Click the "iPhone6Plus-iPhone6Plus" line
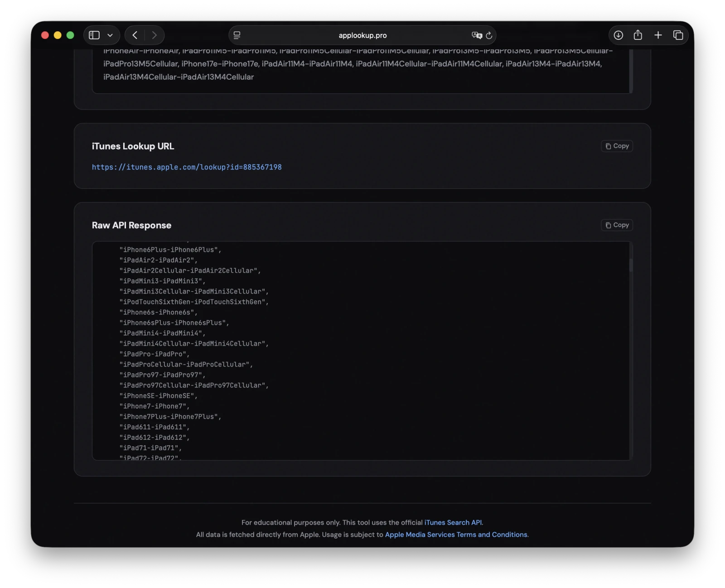Screen dimensions: 725x588 170,250
